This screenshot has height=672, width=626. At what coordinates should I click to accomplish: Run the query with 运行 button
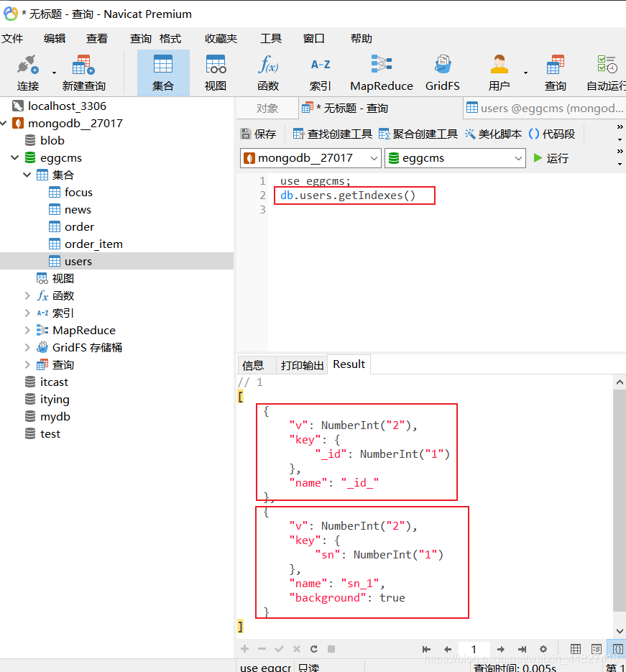[x=551, y=158]
